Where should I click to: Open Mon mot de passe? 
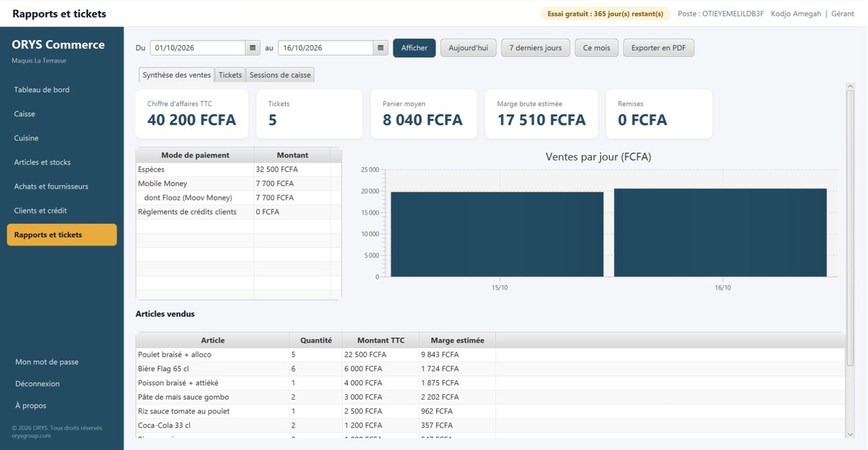[47, 362]
